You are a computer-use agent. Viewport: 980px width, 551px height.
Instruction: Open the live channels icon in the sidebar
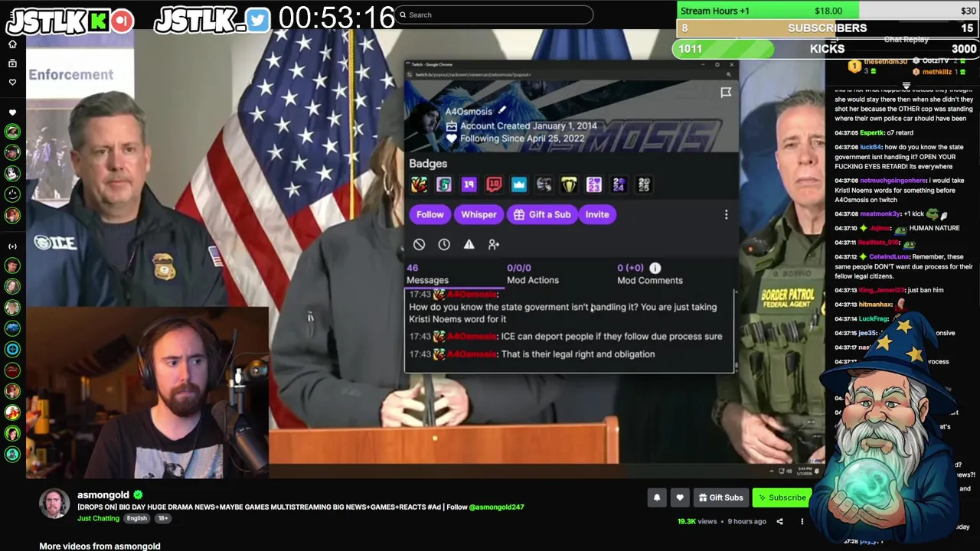(x=12, y=246)
